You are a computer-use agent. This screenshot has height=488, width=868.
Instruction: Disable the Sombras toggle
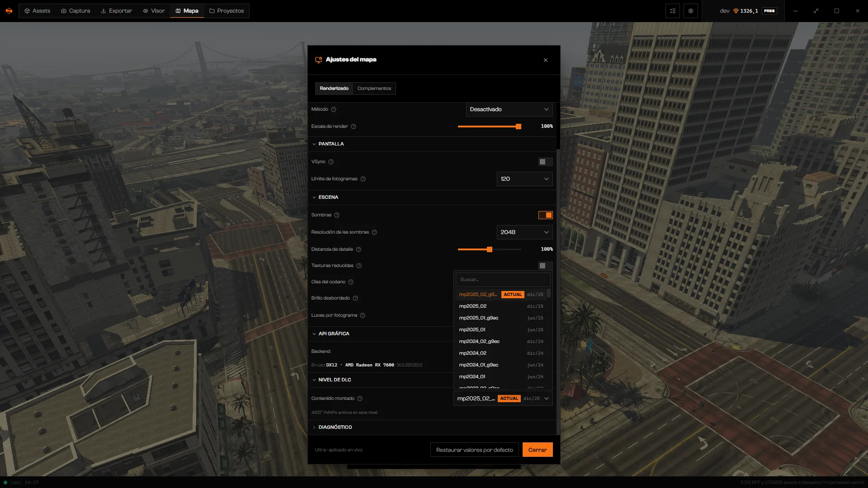point(545,215)
